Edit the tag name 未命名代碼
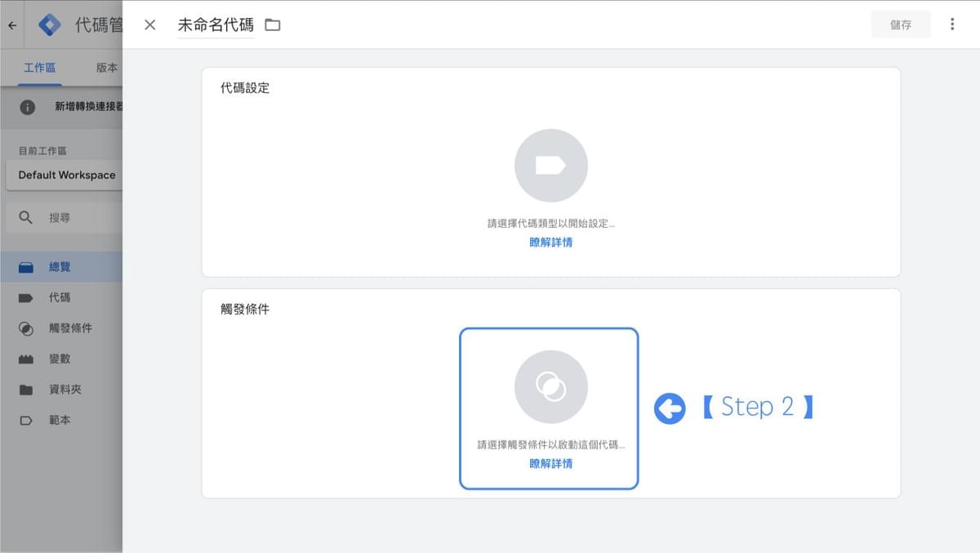The height and width of the screenshot is (553, 980). pos(216,25)
